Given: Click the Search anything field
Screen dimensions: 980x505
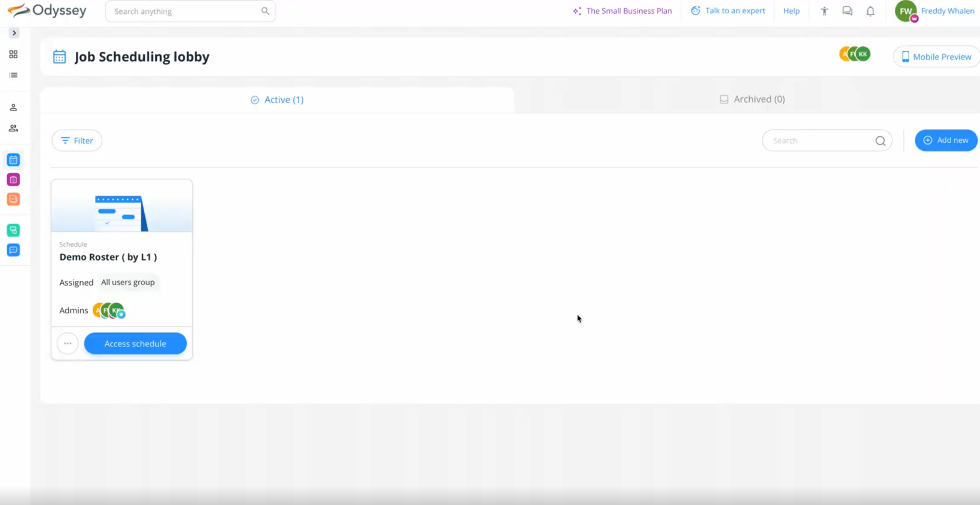Looking at the screenshot, I should [185, 11].
